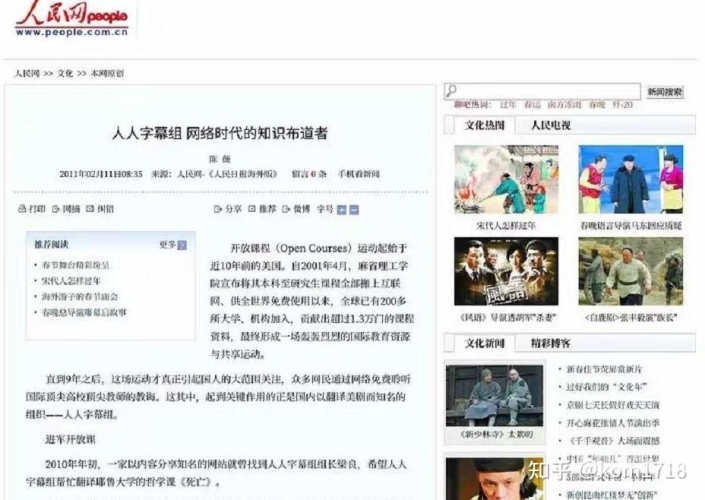Click the 歼-20 hot keyword
705x500 pixels.
(623, 105)
